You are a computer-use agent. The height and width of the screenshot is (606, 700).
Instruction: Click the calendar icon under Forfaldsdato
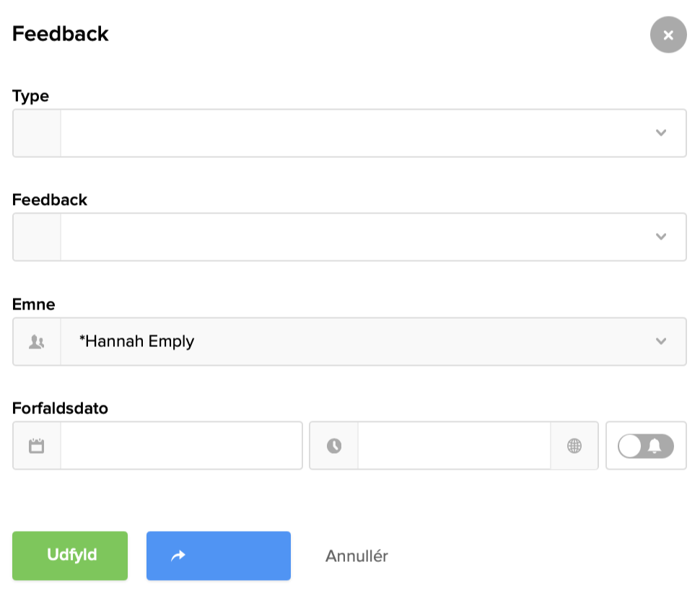tap(37, 446)
